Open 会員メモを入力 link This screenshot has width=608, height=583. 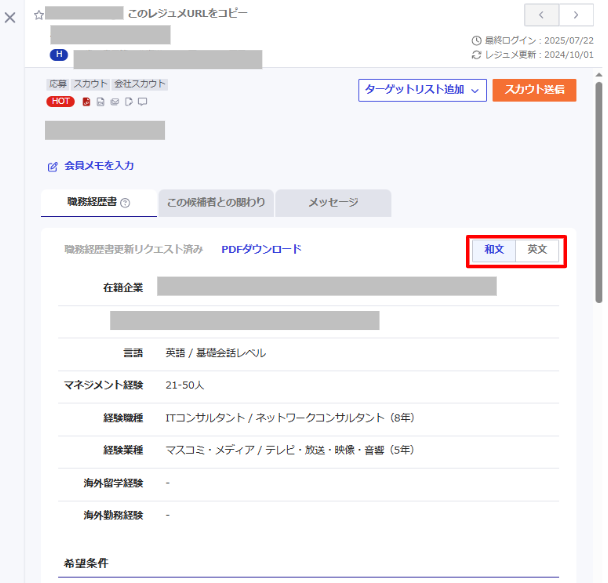[x=99, y=166]
